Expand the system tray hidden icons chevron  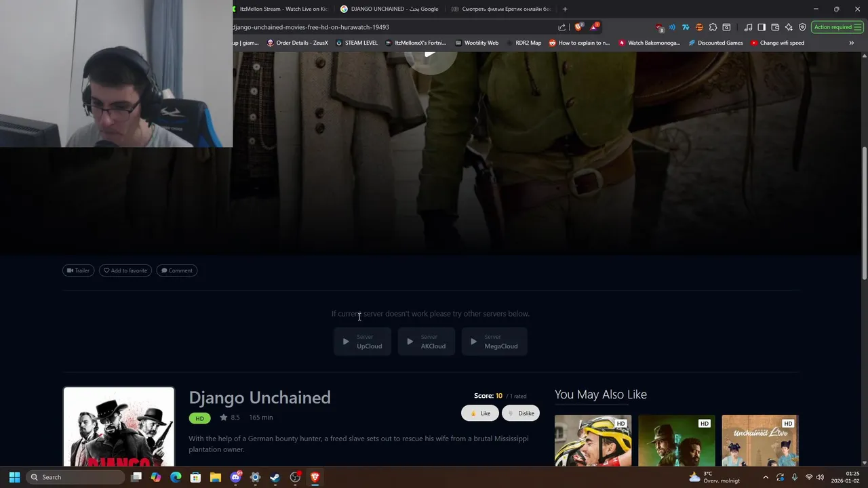766,477
